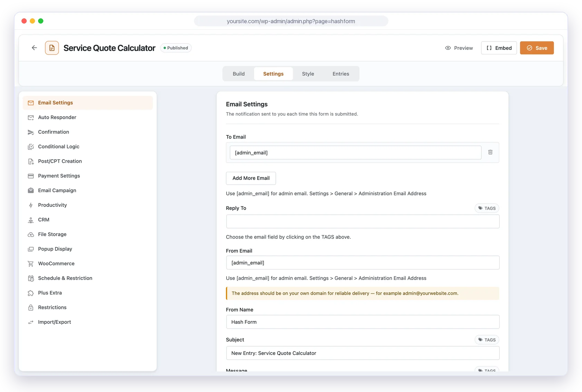Open Productivity section
Image resolution: width=582 pixels, height=392 pixels.
point(88,205)
